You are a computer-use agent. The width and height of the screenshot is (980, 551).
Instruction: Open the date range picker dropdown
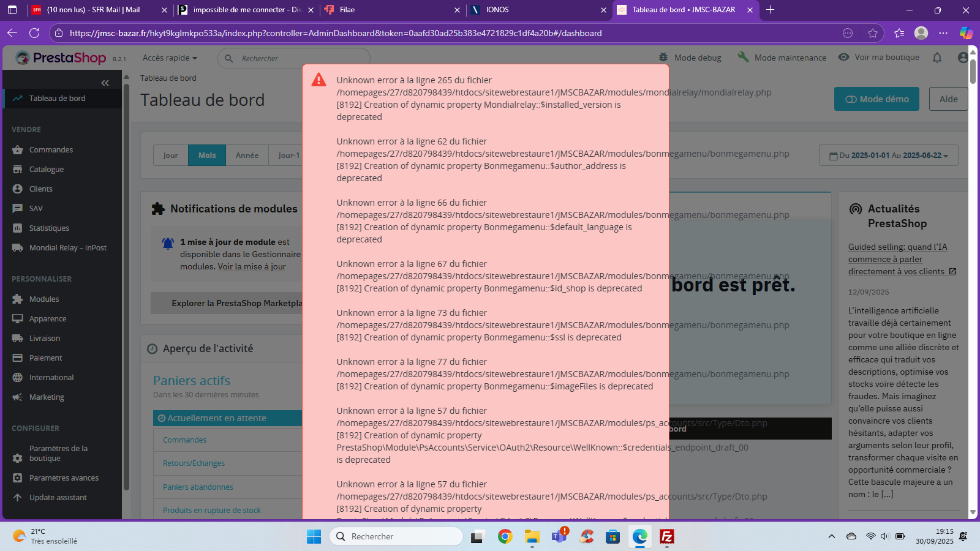click(x=888, y=156)
